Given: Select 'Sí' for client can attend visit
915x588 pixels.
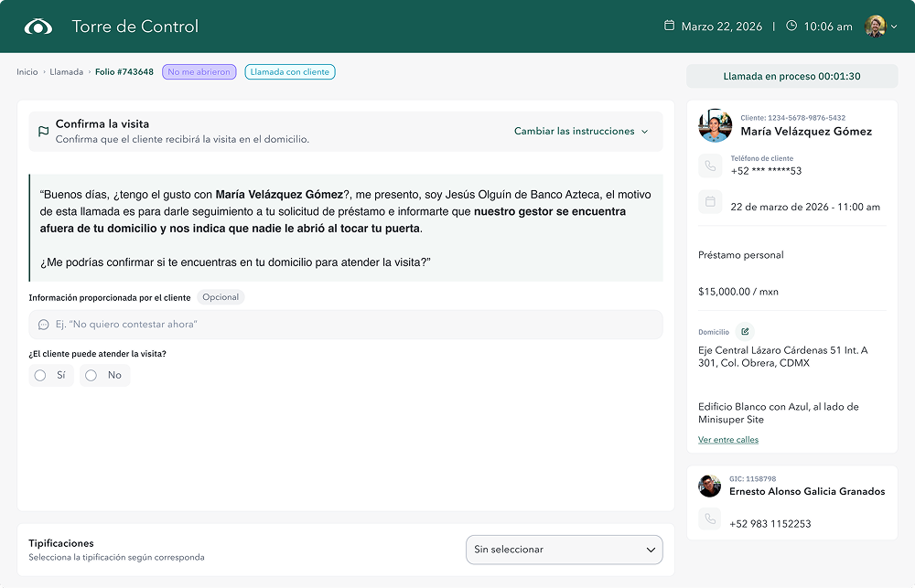Looking at the screenshot, I should [50, 375].
